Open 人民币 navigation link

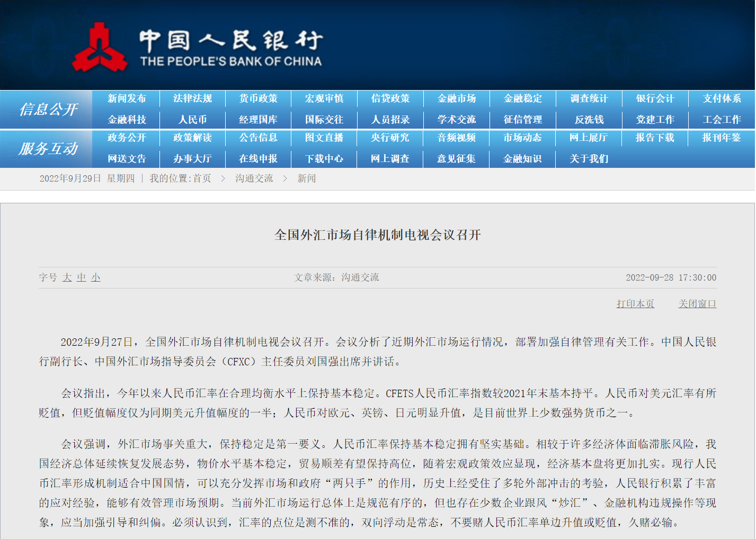192,120
